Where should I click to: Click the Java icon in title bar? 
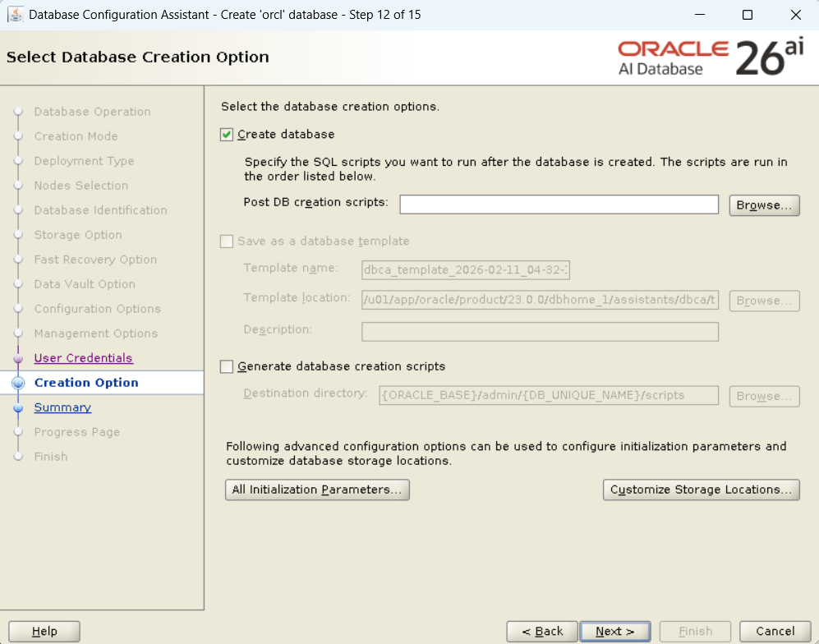pyautogui.click(x=15, y=15)
